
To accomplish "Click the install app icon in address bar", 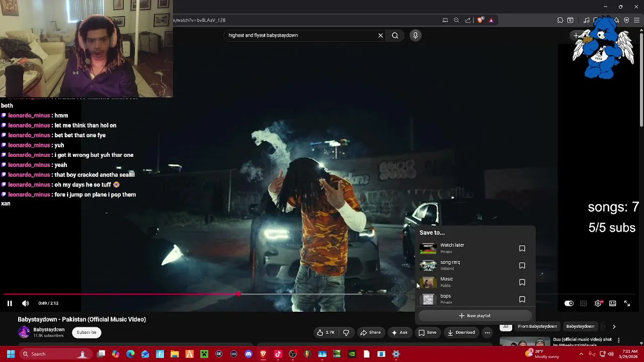I will 445,20.
